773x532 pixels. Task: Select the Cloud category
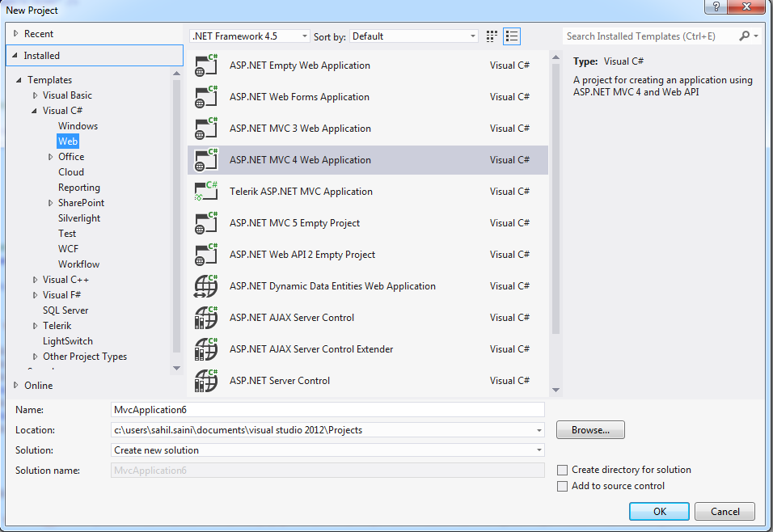pos(71,172)
